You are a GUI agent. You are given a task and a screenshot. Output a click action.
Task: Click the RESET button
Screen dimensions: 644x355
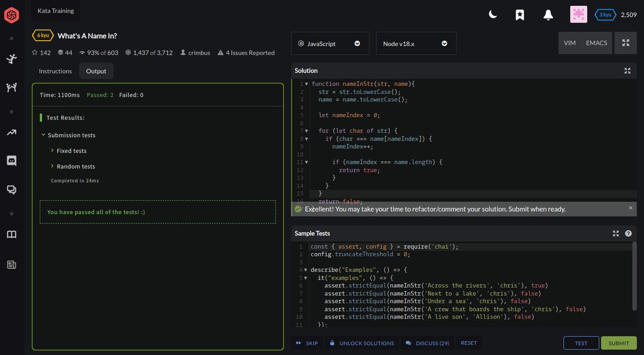[469, 343]
